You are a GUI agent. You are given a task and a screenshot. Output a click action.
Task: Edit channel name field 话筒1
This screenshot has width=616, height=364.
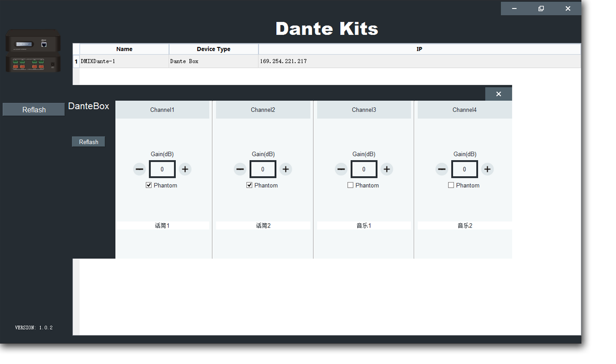click(x=162, y=226)
